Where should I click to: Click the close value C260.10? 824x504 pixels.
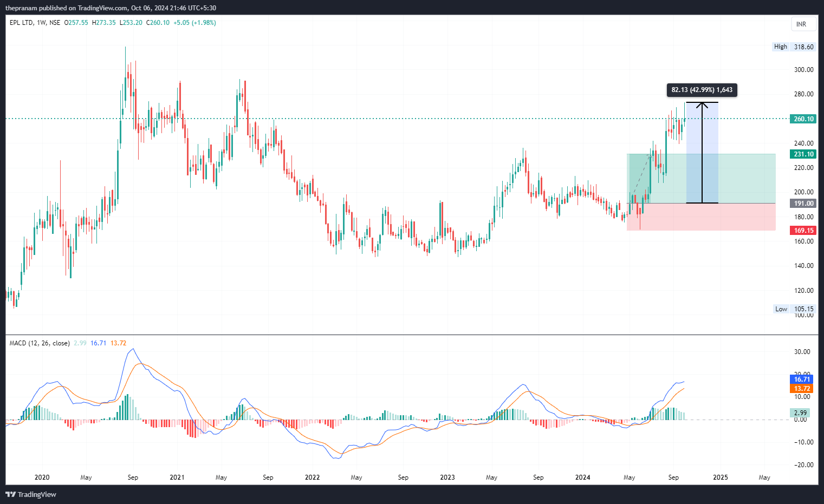(x=158, y=23)
